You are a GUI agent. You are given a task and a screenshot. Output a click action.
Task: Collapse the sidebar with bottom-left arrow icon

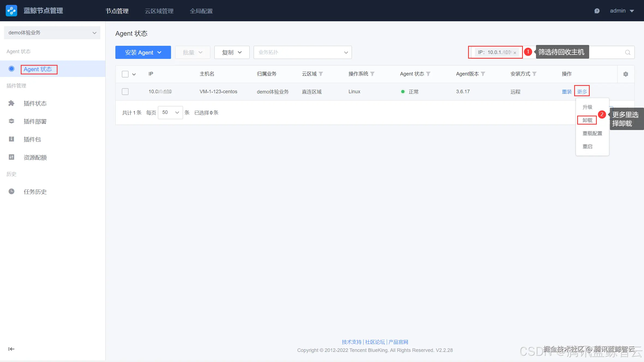pos(11,349)
